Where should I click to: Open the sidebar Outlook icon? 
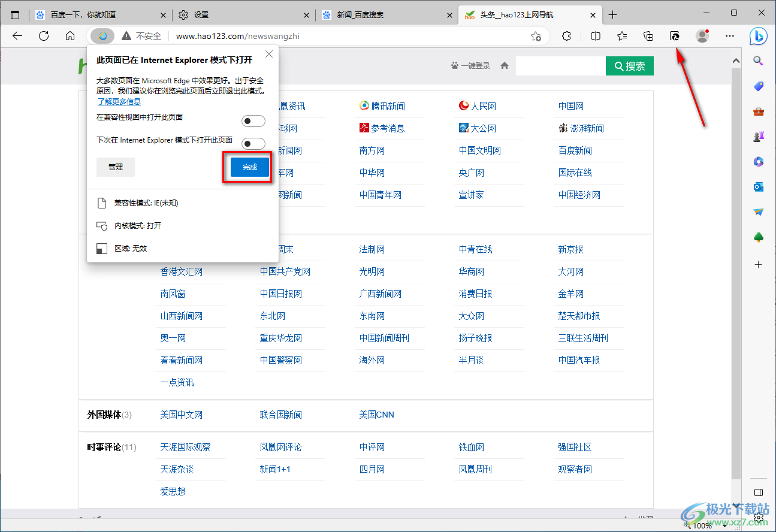[759, 187]
